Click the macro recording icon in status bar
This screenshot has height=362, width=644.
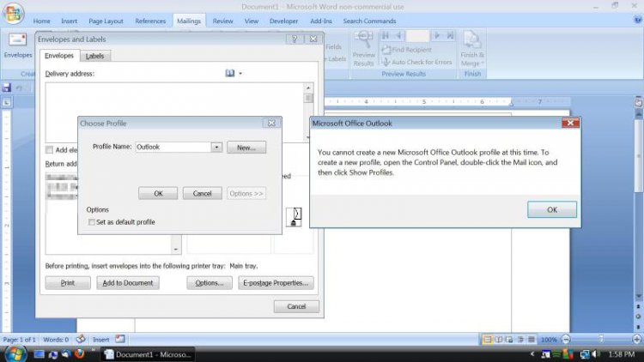pos(120,339)
